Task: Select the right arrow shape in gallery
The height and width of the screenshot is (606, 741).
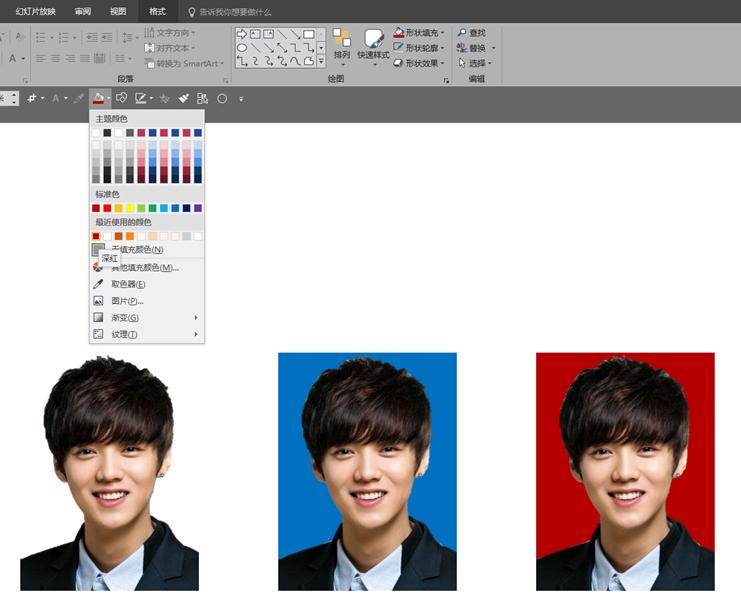Action: pyautogui.click(x=242, y=33)
